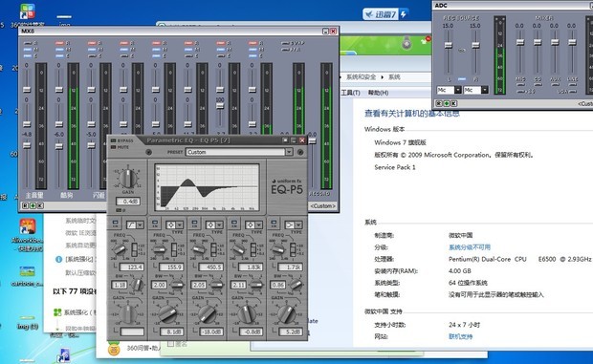
Task: Click the EQ frequency response graph
Action: [x=207, y=187]
